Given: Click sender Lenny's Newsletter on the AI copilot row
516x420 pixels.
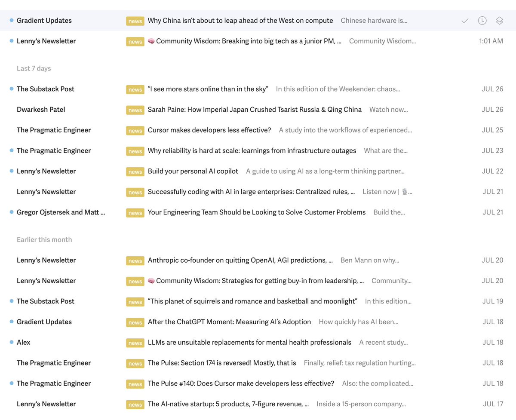Looking at the screenshot, I should click(46, 171).
